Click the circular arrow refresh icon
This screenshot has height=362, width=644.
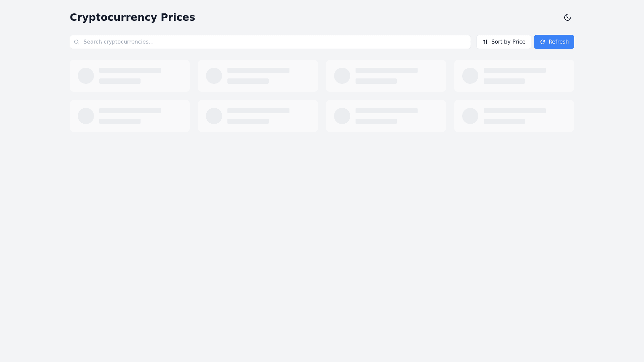pyautogui.click(x=542, y=42)
